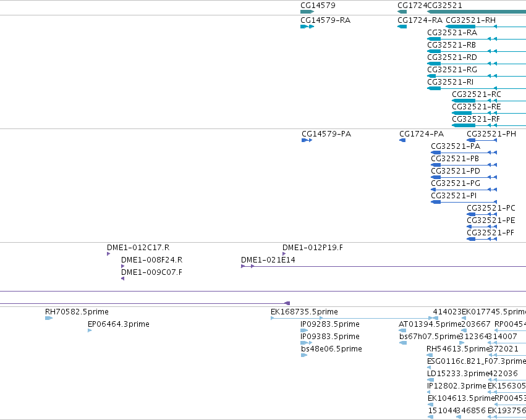Click the CG32521-PH protein label
The height and width of the screenshot is (420, 526).
tap(491, 134)
